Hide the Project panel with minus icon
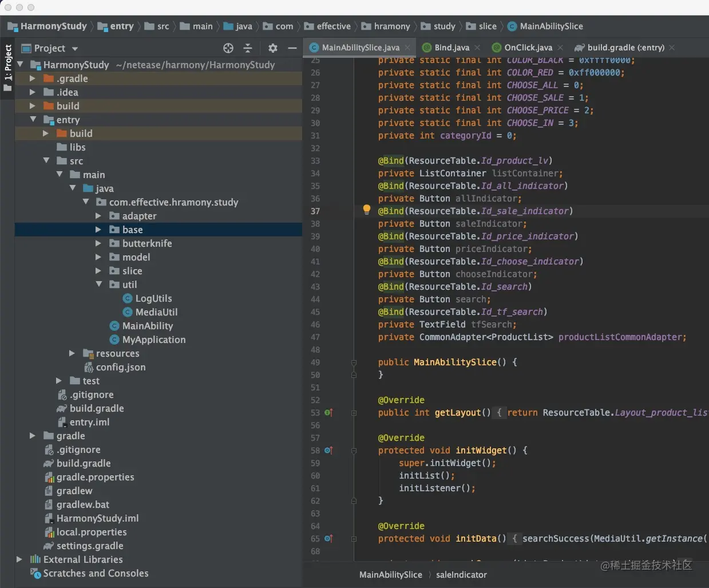The height and width of the screenshot is (588, 709). tap(292, 48)
